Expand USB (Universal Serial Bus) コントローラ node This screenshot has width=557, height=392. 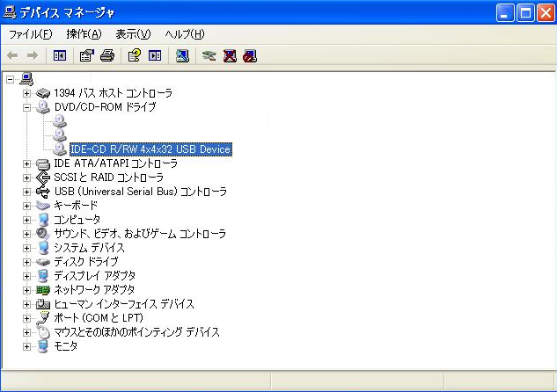point(26,192)
